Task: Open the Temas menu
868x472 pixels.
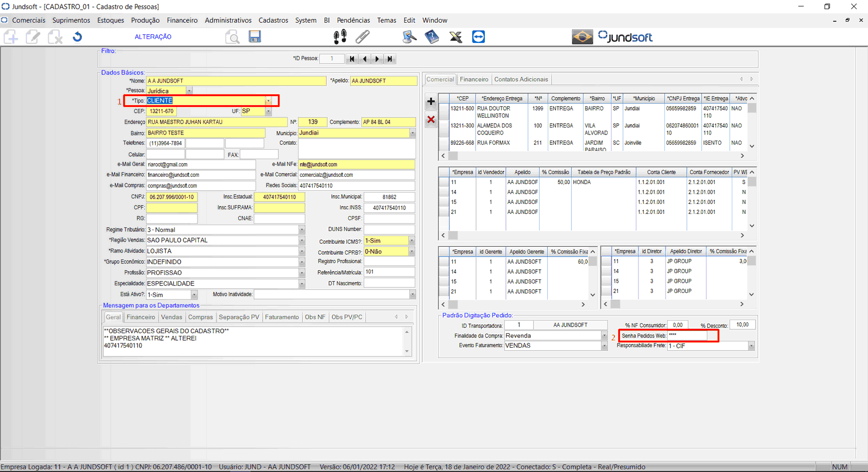Action: tap(387, 20)
